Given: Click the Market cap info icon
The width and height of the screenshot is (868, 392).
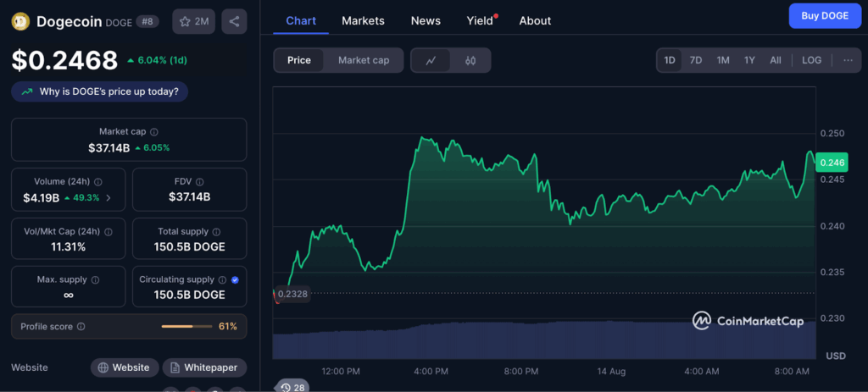Looking at the screenshot, I should pos(153,132).
